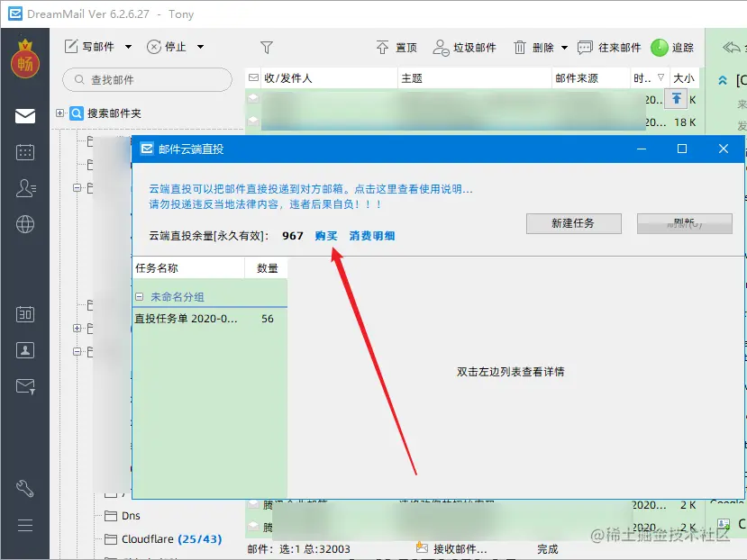Click the 购买 purchase link
The image size is (747, 560).
[326, 236]
